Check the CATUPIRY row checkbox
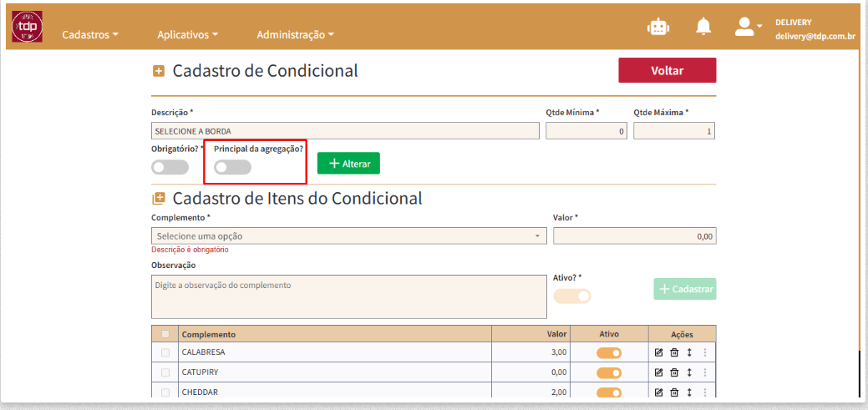This screenshot has height=410, width=868. pos(165,372)
